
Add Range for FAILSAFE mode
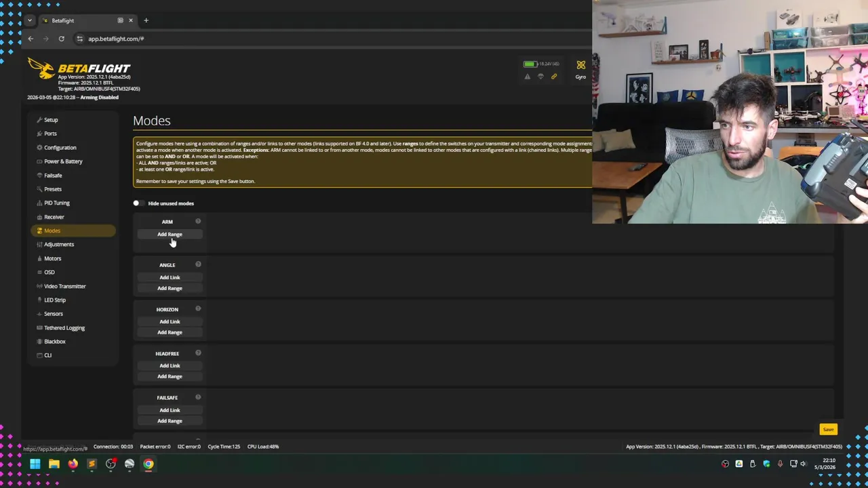pyautogui.click(x=170, y=421)
